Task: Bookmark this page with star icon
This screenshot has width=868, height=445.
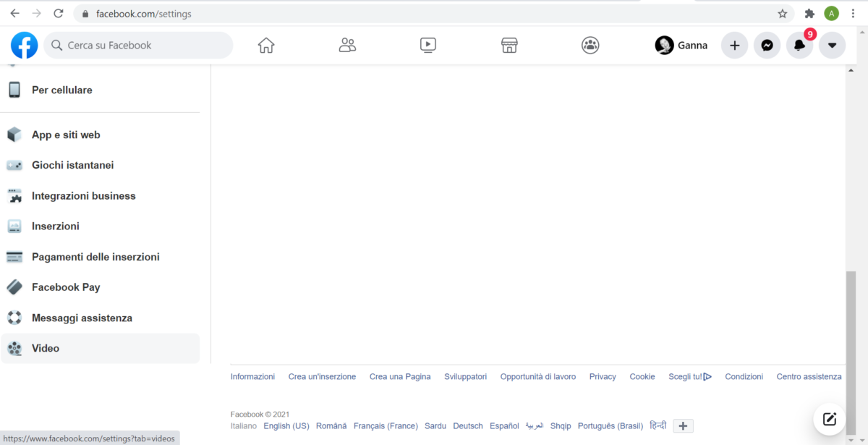Action: (x=782, y=14)
